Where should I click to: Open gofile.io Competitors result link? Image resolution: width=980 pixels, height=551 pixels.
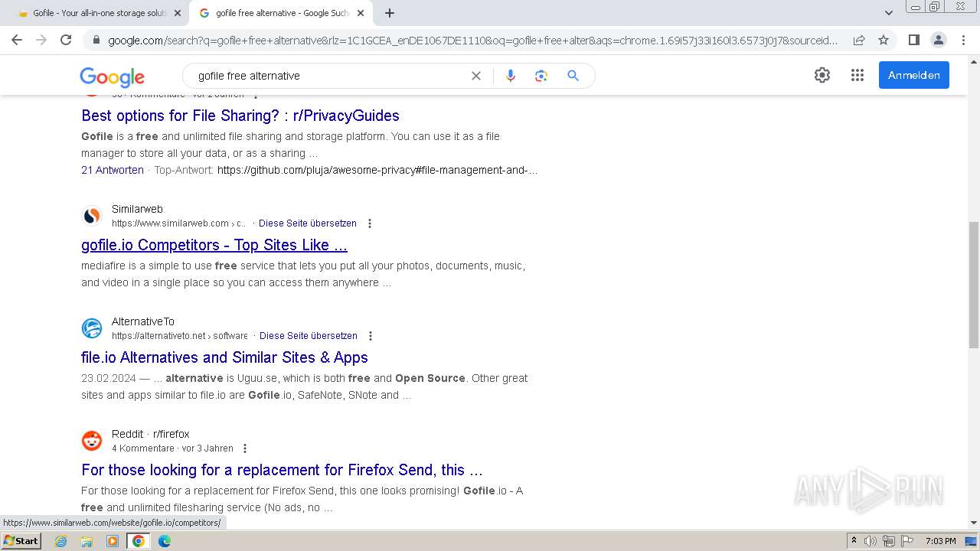[214, 245]
